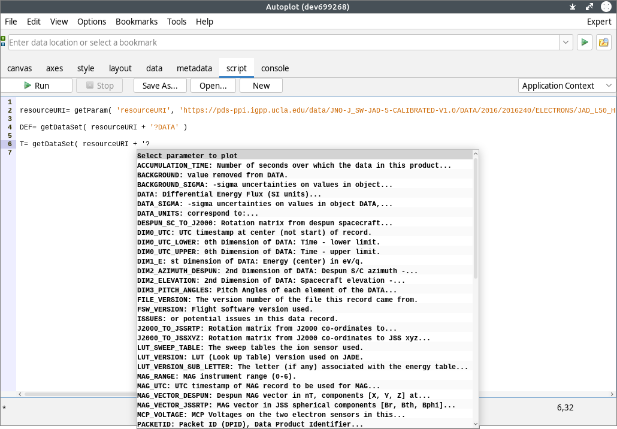Viewport: 617px width, 429px height.
Task: Switch to the style tab
Action: click(85, 68)
